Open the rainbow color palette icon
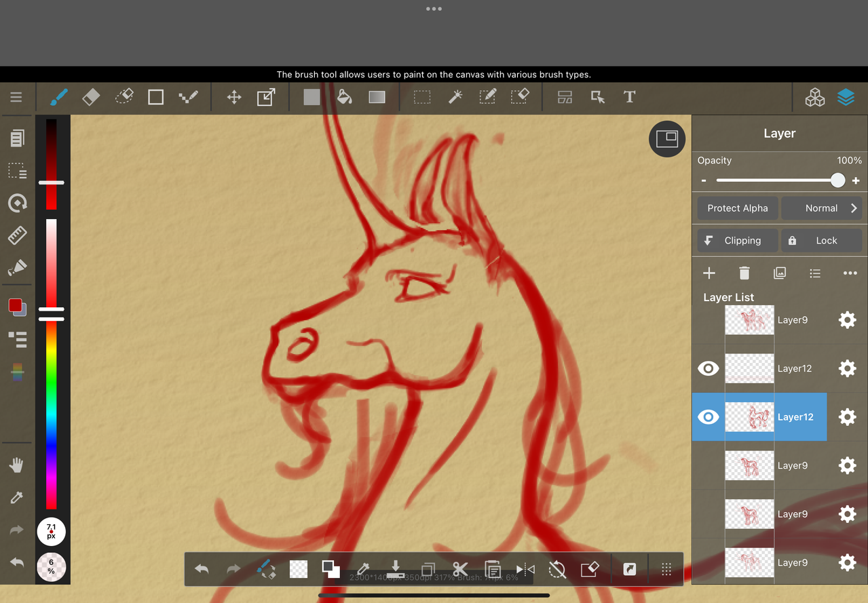This screenshot has height=603, width=868. (18, 372)
